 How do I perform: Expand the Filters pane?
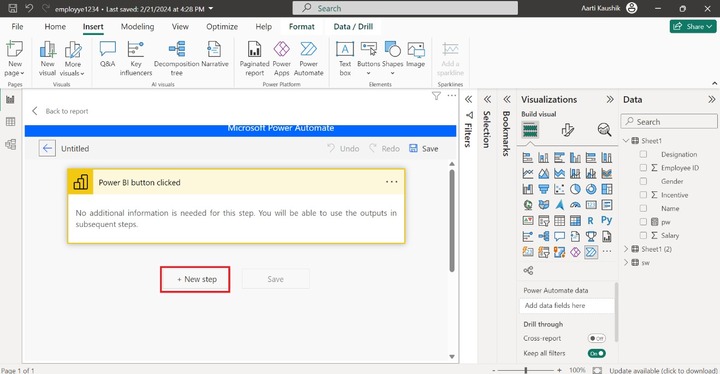coord(468,99)
